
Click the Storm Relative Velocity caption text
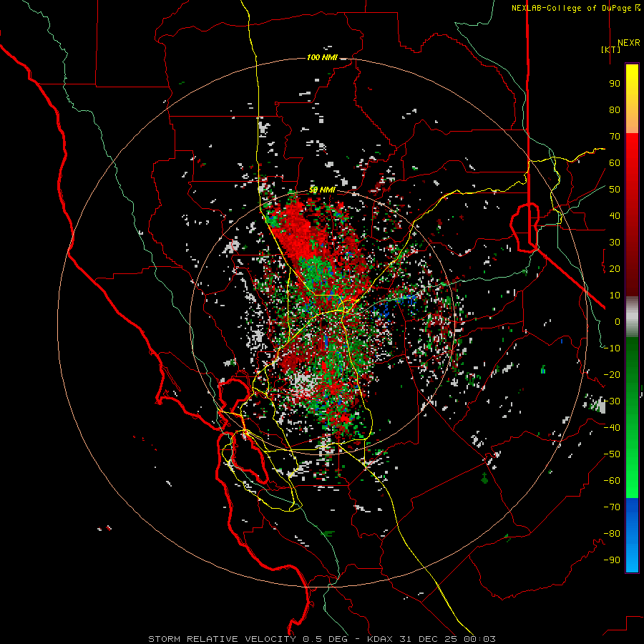point(321,639)
